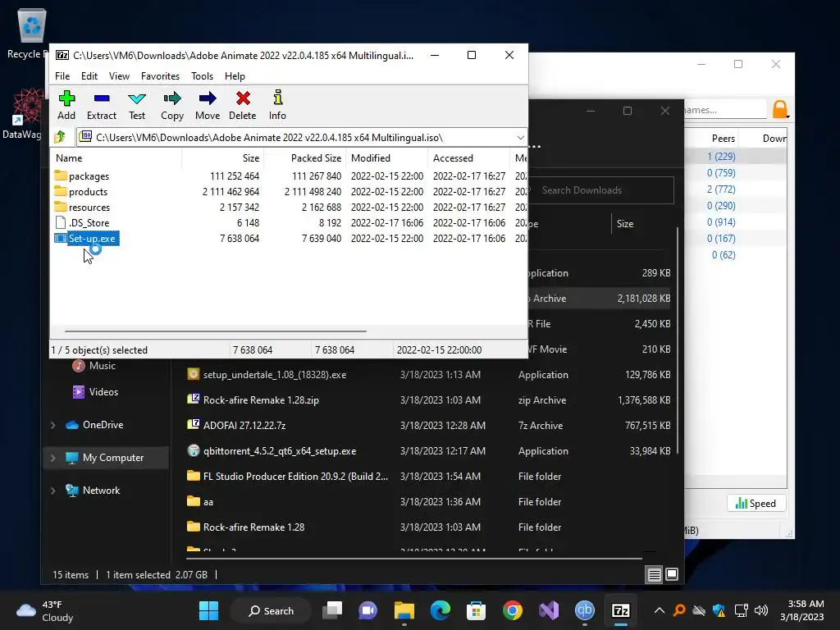Click the taskbar Search box

click(271, 610)
